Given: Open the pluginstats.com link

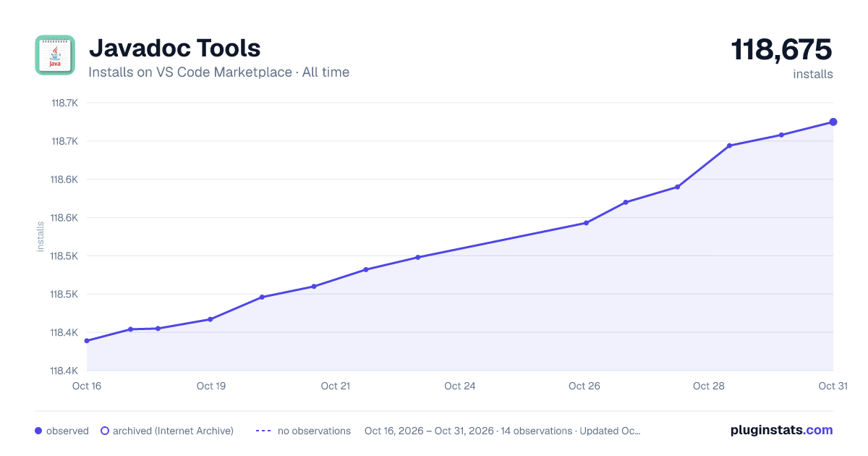Looking at the screenshot, I should point(782,430).
